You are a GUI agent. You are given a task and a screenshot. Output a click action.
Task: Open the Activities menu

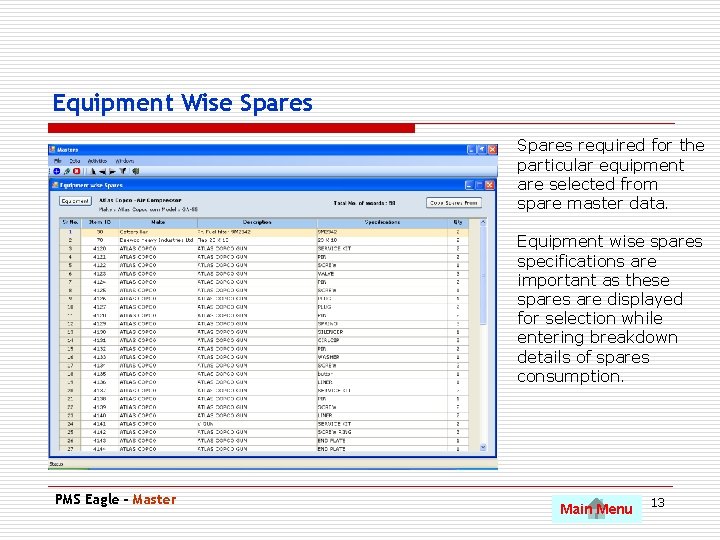(x=97, y=161)
